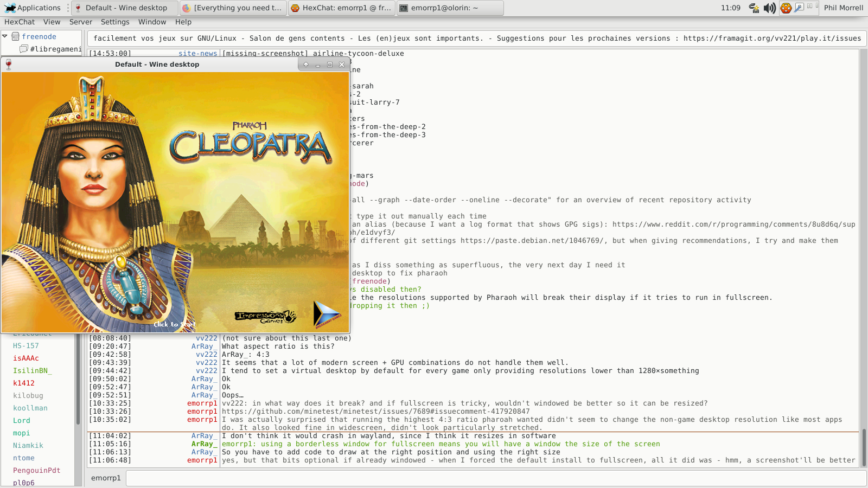868x488 pixels.
Task: Select user HS-157 in user list
Action: pos(26,346)
